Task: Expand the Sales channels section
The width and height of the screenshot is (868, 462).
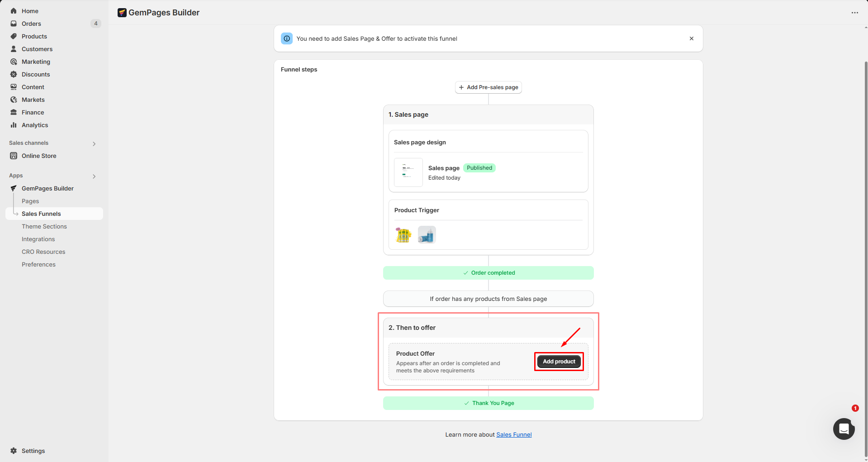Action: (94, 143)
